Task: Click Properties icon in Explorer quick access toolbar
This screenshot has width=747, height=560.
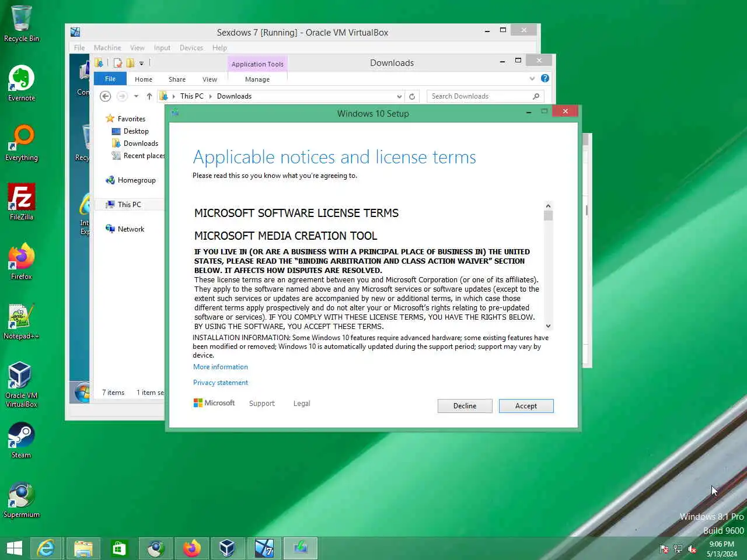Action: 118,62
